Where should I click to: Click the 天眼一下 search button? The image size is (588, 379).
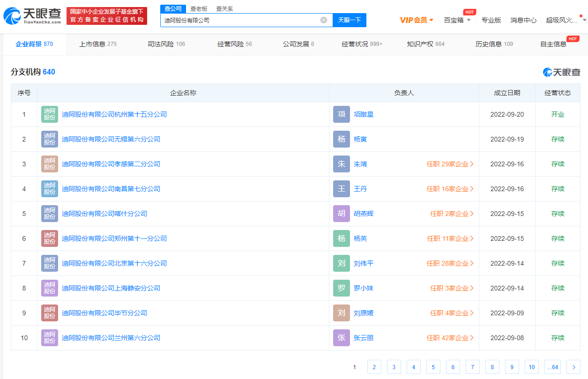coord(350,20)
